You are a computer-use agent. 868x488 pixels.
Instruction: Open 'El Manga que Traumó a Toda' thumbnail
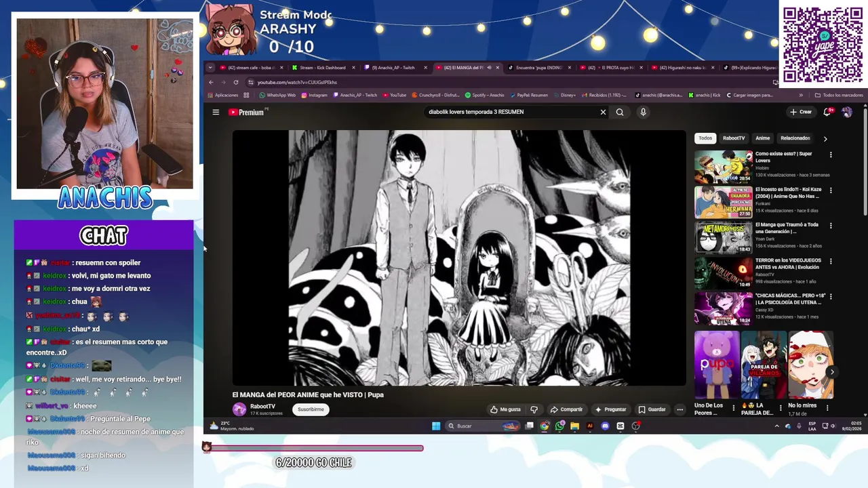[x=724, y=237]
